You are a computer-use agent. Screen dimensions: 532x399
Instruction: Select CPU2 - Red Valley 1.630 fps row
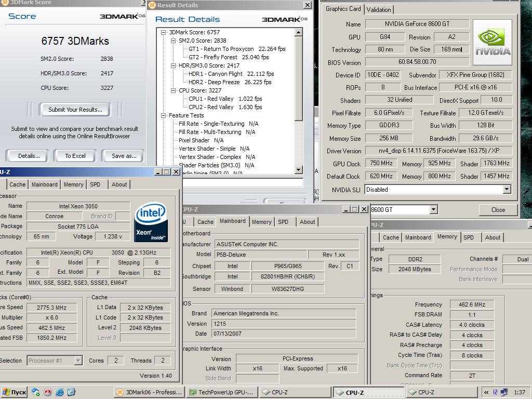click(x=225, y=107)
